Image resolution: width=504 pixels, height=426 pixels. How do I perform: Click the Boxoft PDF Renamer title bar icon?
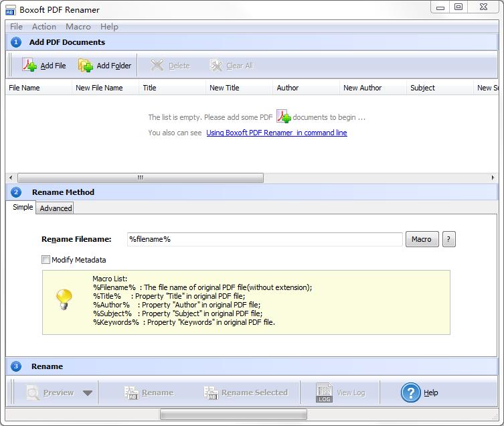pos(10,10)
